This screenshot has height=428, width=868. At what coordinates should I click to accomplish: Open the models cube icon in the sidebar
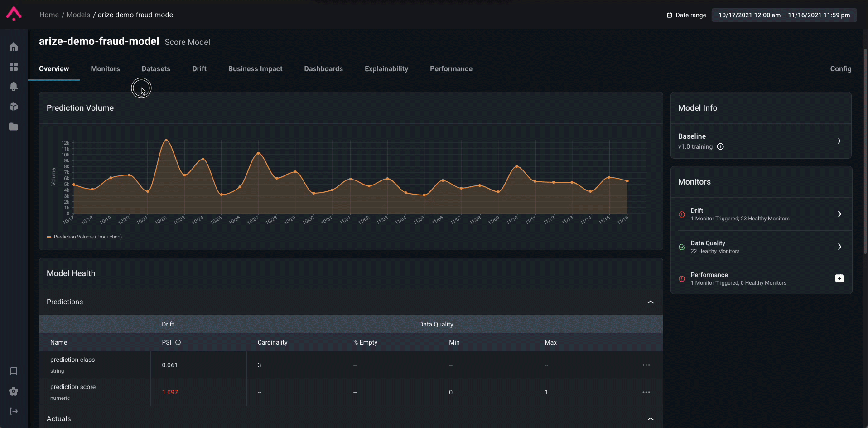tap(14, 107)
